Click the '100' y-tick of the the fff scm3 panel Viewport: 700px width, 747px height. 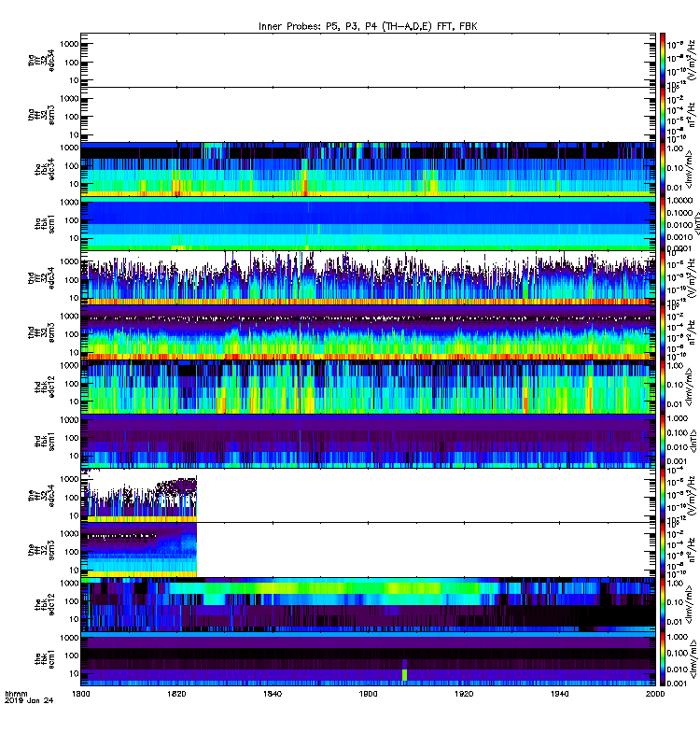tap(72, 552)
